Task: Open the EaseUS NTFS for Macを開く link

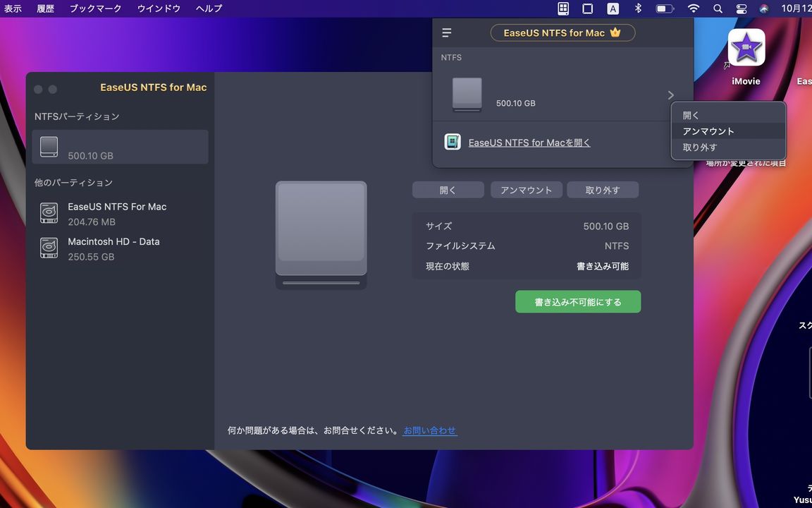Action: 529,143
